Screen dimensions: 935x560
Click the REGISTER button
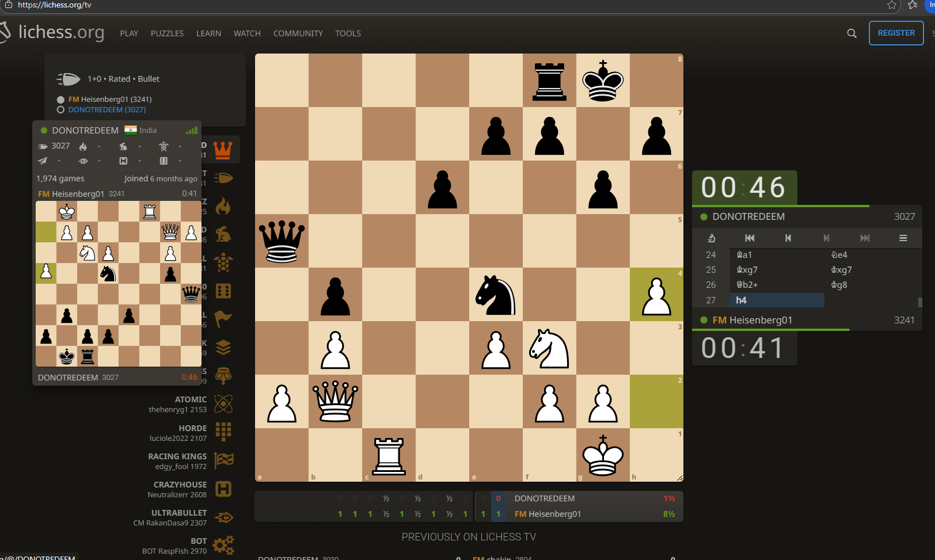click(896, 33)
